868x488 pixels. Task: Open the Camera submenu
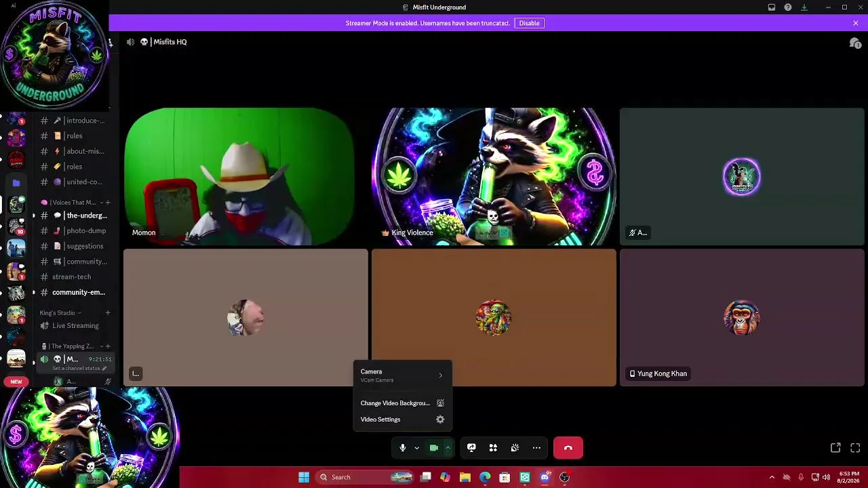(402, 375)
